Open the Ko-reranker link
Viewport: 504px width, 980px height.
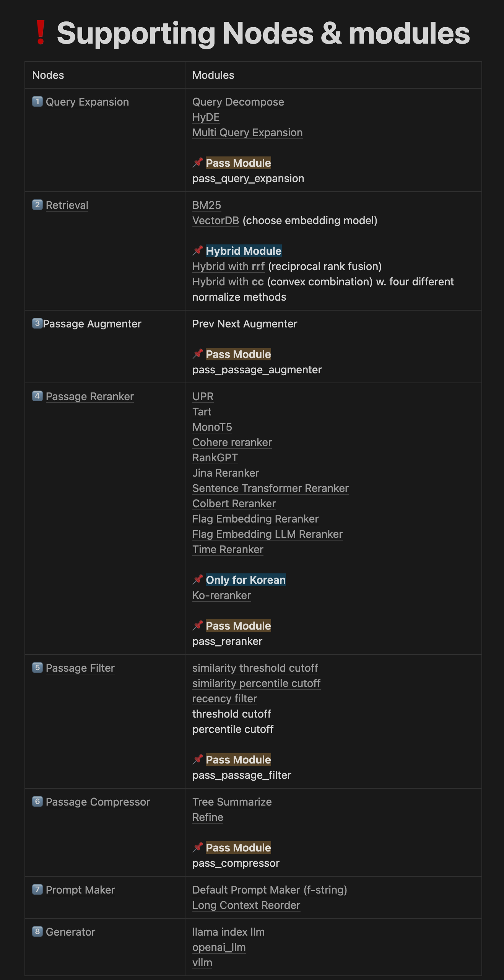point(222,596)
